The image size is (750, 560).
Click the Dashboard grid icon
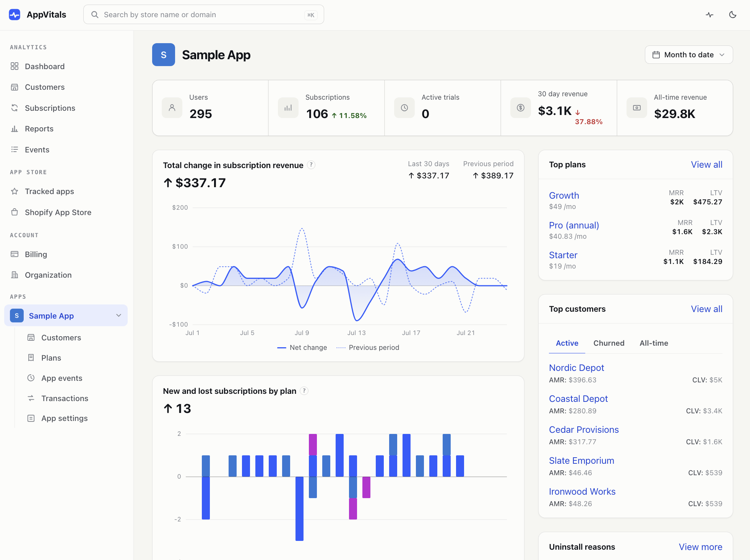pos(15,66)
